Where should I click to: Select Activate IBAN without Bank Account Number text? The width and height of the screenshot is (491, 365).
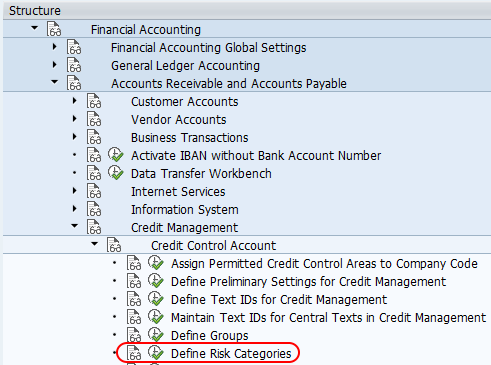tap(256, 156)
